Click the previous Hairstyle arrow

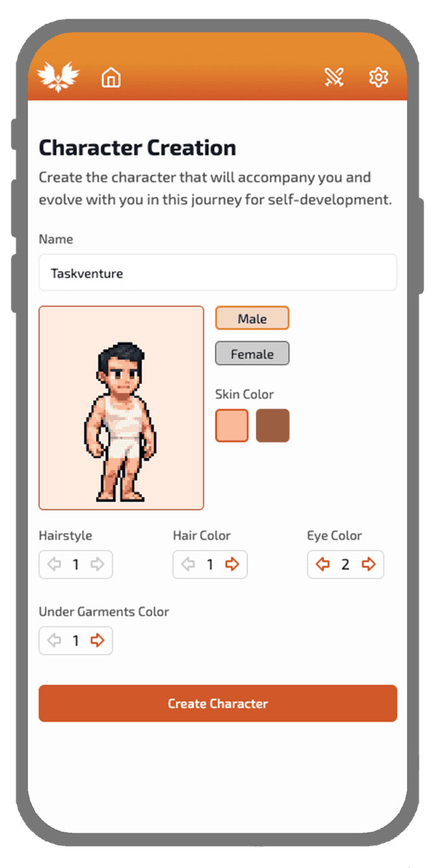point(53,564)
